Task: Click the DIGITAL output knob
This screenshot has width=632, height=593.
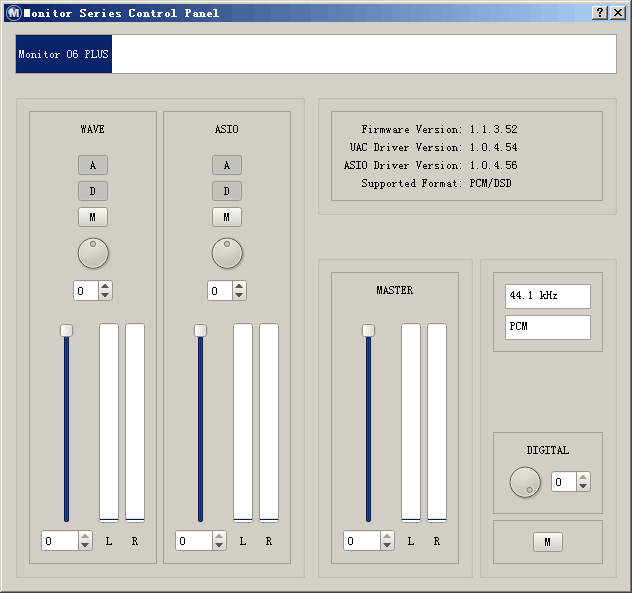Action: click(x=525, y=482)
